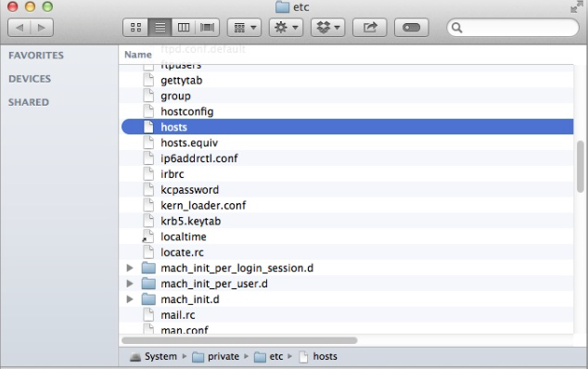
Task: Open the item arrangement dropdown
Action: pyautogui.click(x=245, y=28)
